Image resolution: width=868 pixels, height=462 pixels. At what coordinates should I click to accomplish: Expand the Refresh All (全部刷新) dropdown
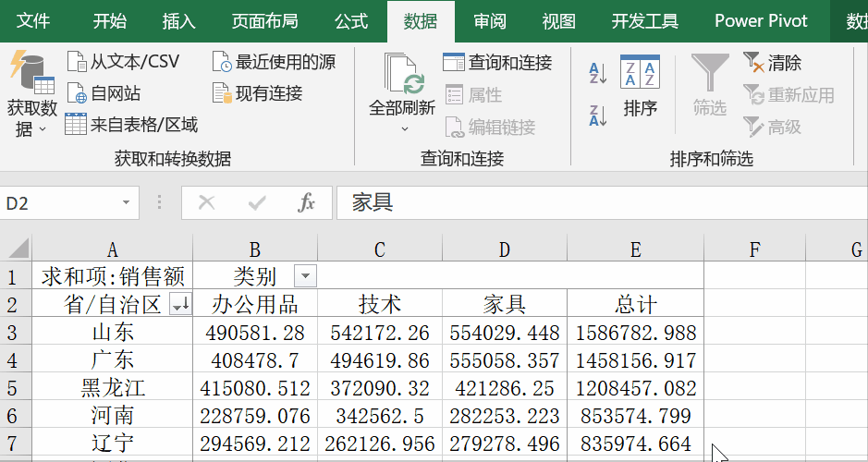pos(403,128)
